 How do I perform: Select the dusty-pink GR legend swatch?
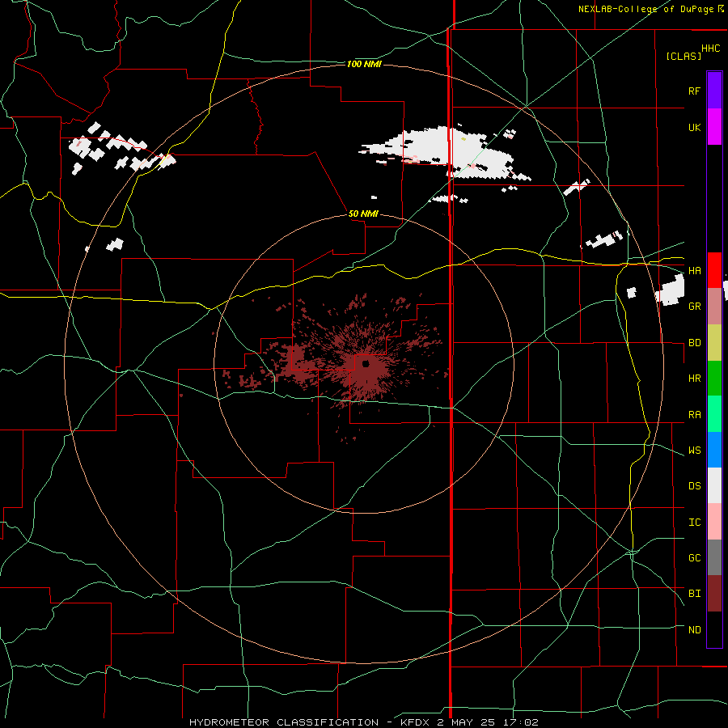(714, 306)
